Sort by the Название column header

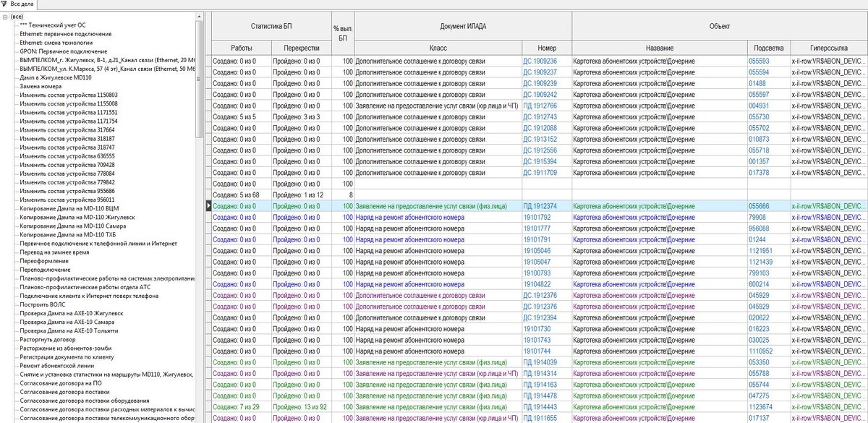660,47
